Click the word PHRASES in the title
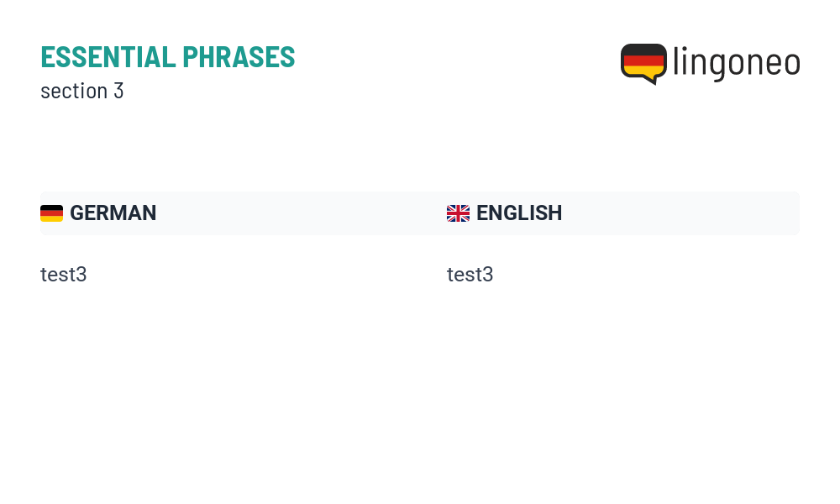 pyautogui.click(x=239, y=57)
